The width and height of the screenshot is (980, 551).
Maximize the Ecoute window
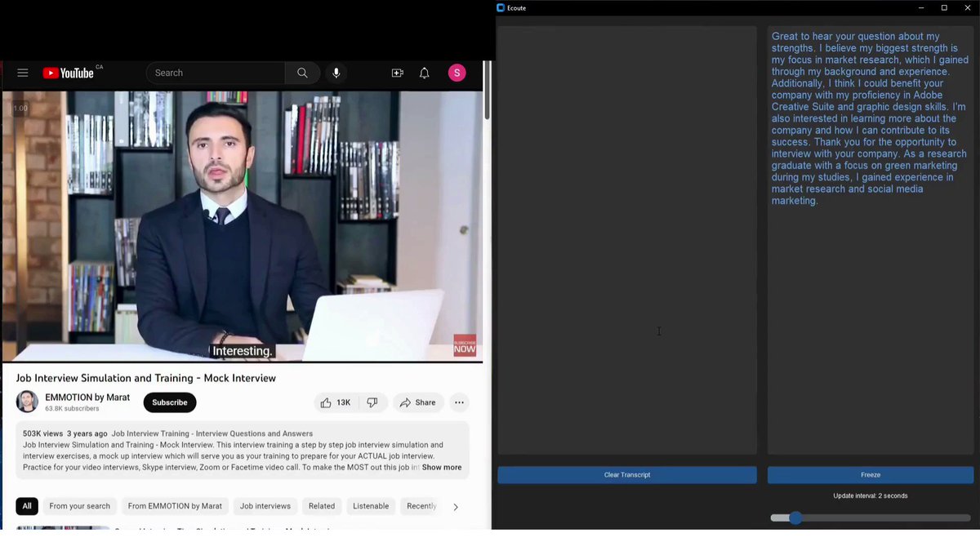coord(944,7)
